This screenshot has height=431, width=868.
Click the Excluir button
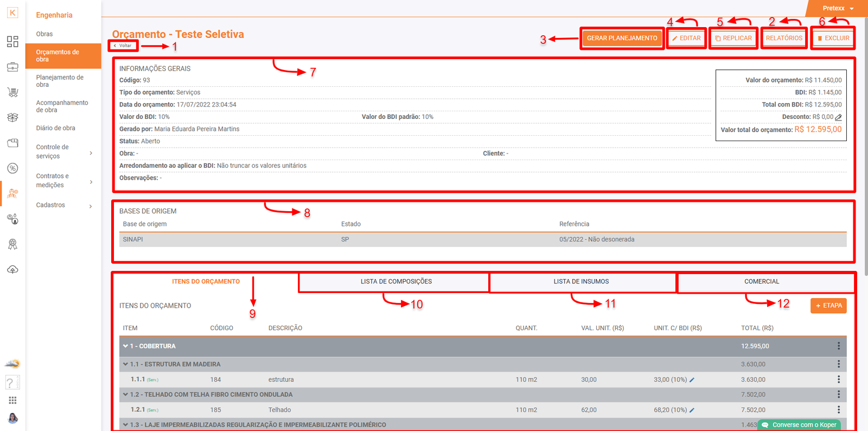[x=833, y=39]
